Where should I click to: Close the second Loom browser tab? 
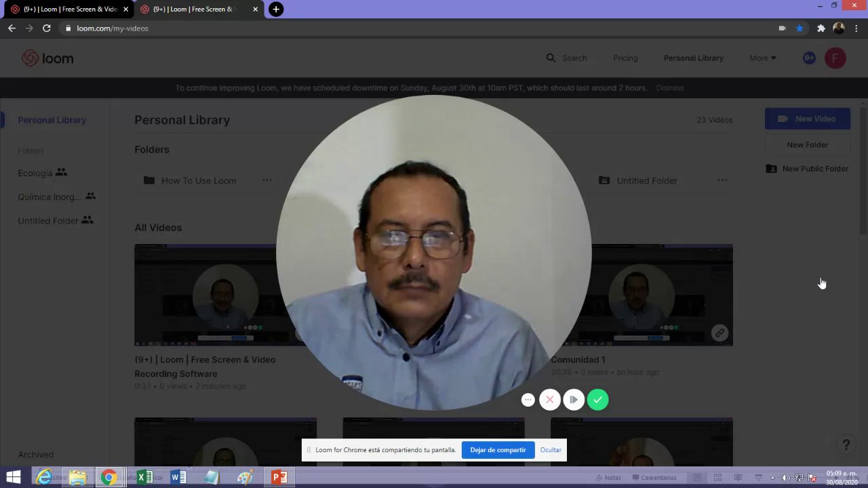[255, 9]
